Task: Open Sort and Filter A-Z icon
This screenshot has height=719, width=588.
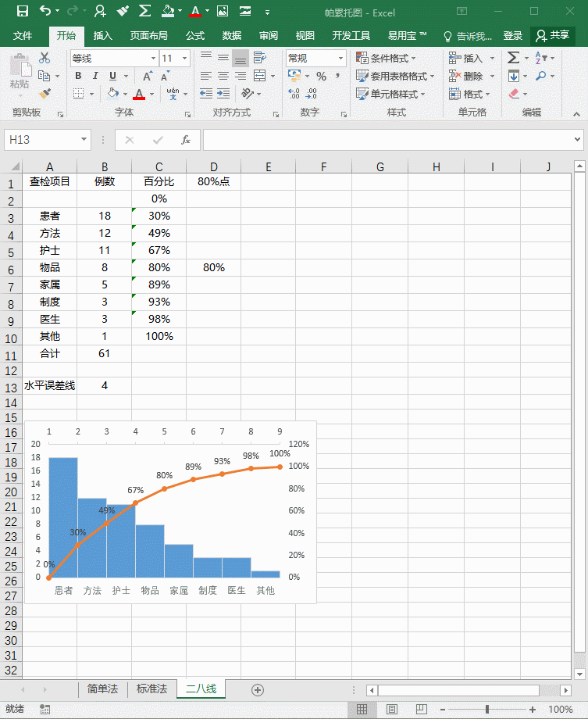Action: click(541, 58)
